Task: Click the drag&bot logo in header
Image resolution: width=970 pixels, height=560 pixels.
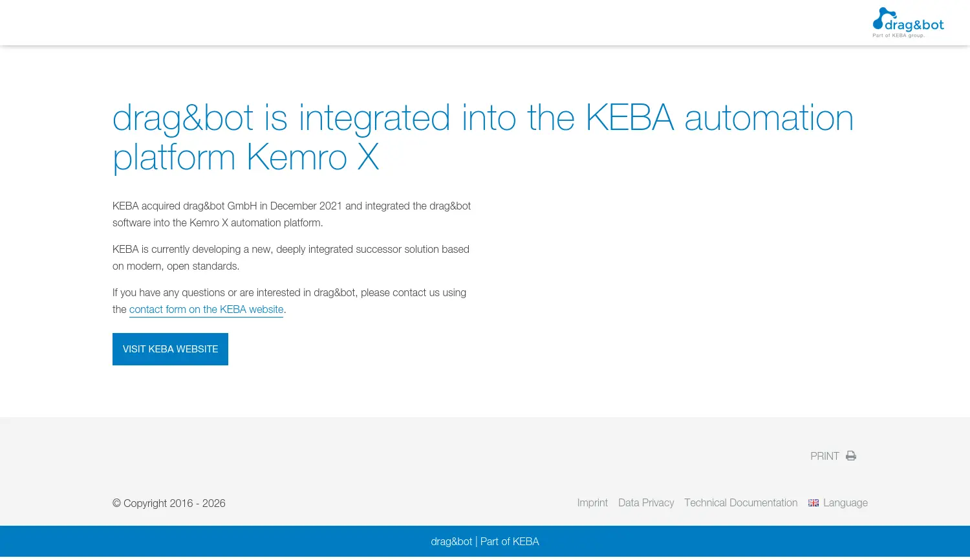Action: pyautogui.click(x=908, y=23)
